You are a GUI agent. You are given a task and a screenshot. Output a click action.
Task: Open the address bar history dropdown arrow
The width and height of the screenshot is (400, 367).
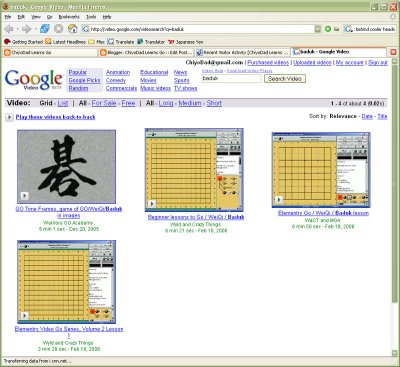pyautogui.click(x=318, y=29)
